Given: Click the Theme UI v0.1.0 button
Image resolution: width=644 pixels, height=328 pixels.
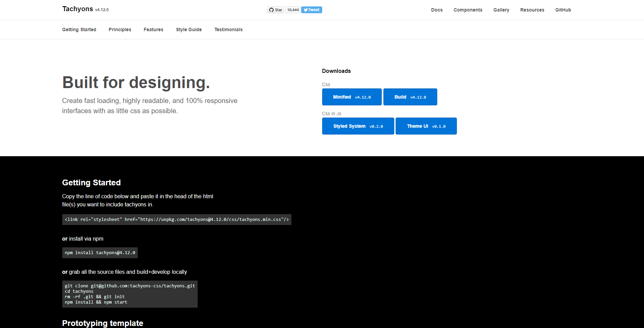Looking at the screenshot, I should pyautogui.click(x=426, y=126).
